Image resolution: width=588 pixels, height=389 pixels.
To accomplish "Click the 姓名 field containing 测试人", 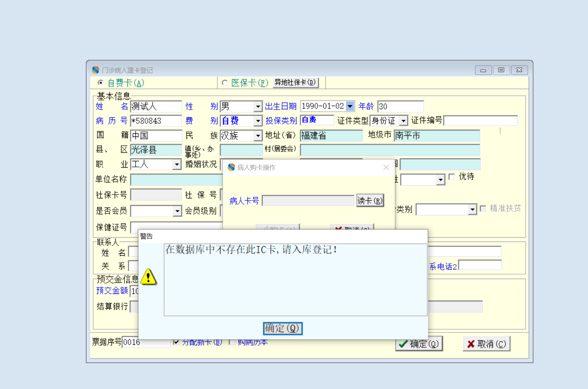I will click(156, 106).
